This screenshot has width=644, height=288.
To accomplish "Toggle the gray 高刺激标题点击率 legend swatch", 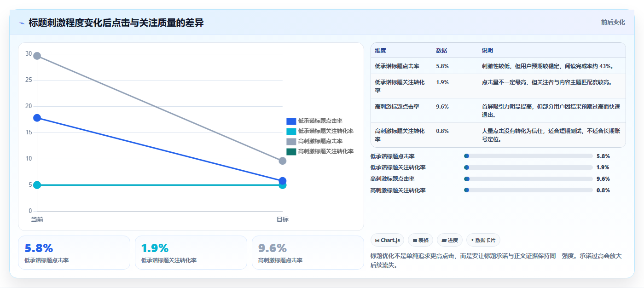I will 291,142.
